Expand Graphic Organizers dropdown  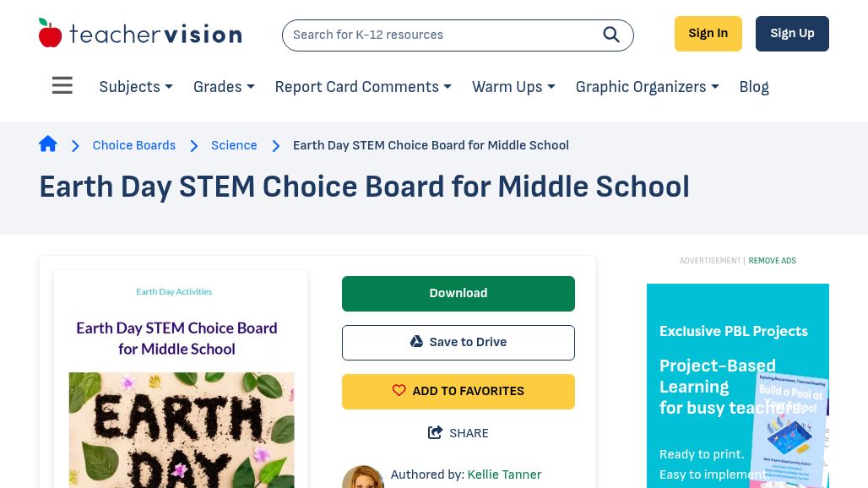(647, 87)
